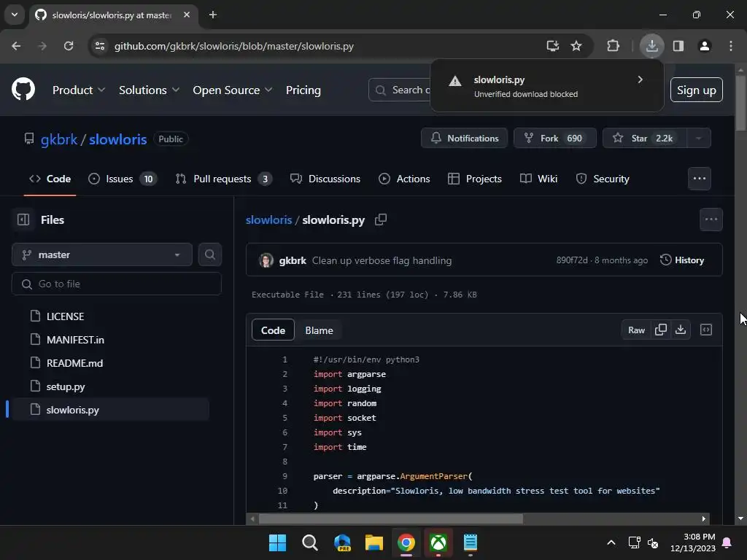Expand the blocked download details chevron
Viewport: 747px width, 560px height.
click(640, 79)
